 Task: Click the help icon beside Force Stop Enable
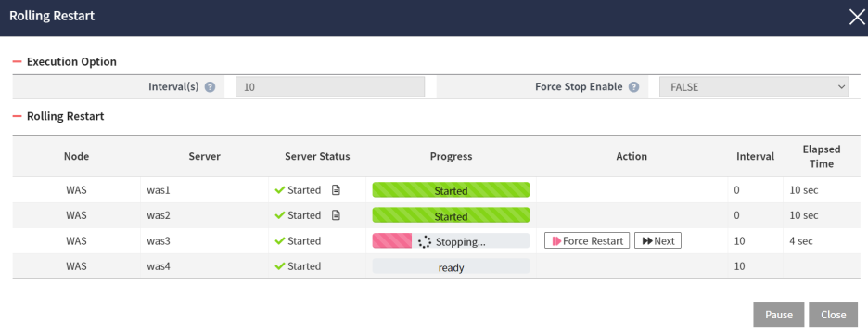[633, 87]
